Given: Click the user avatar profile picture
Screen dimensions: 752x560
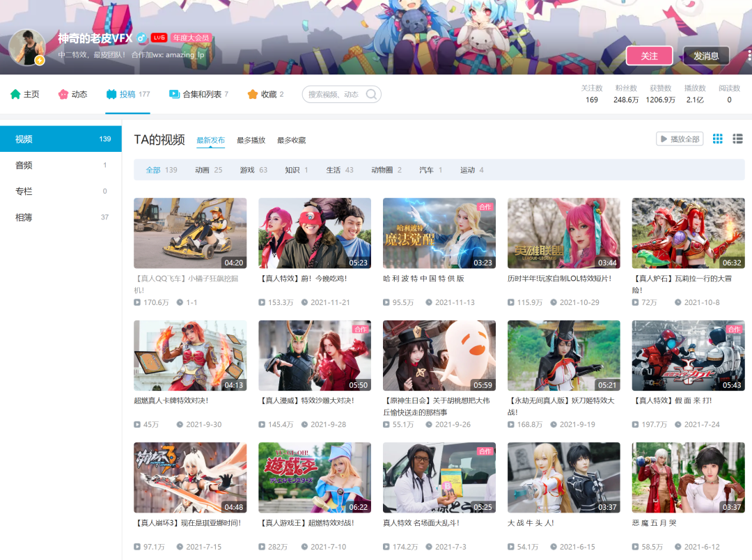Looking at the screenshot, I should 27,47.
